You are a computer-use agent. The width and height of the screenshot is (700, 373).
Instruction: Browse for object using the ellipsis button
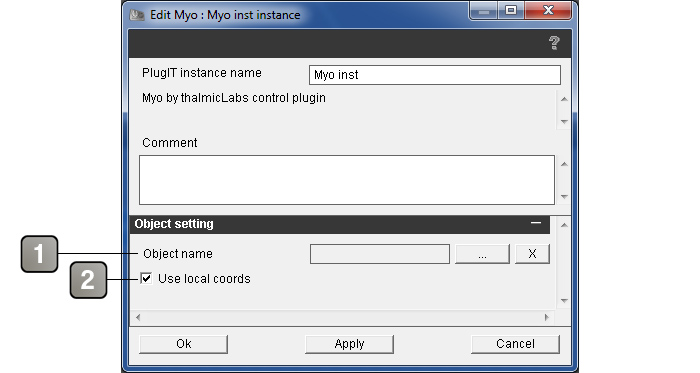coord(482,254)
